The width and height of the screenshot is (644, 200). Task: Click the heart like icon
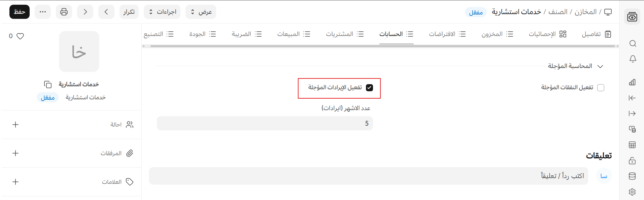20,36
